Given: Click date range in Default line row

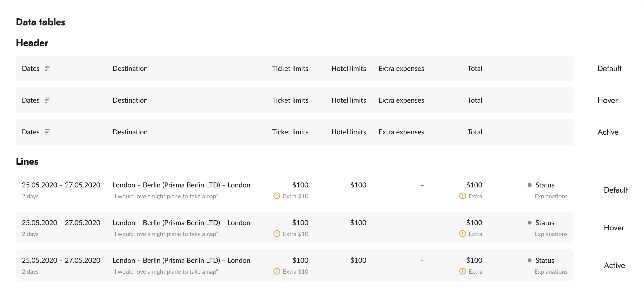Looking at the screenshot, I should (x=61, y=185).
